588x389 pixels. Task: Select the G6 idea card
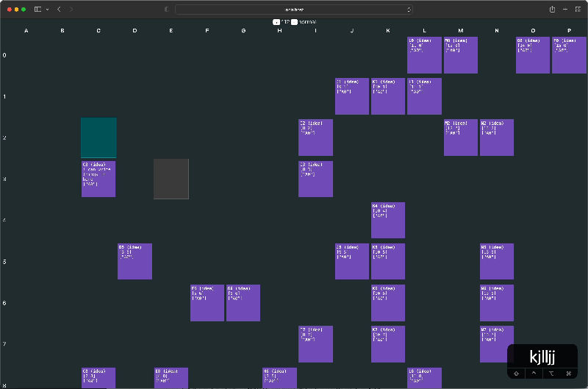pos(243,303)
